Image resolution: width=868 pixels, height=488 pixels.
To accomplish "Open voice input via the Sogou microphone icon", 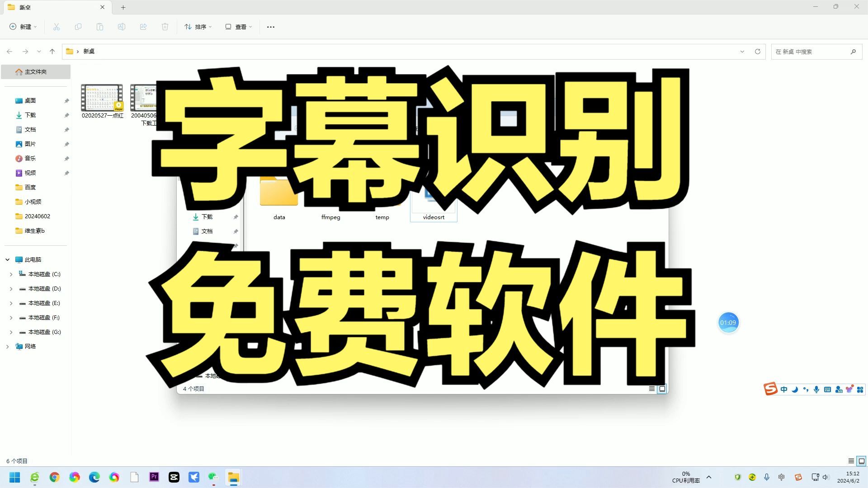I will pos(816,389).
